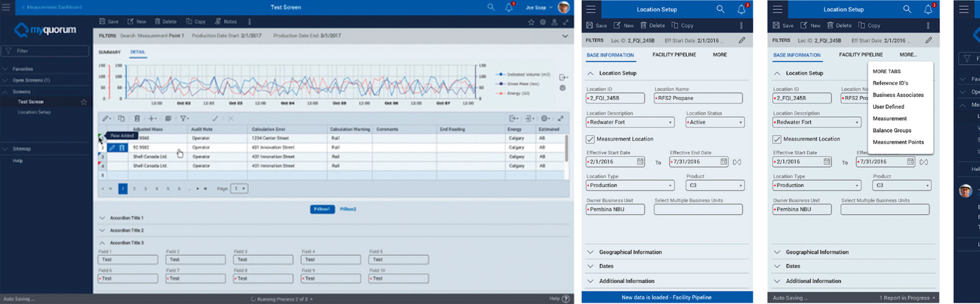The height and width of the screenshot is (304, 980).
Task: Click the Pilbox2 button
Action: [348, 209]
